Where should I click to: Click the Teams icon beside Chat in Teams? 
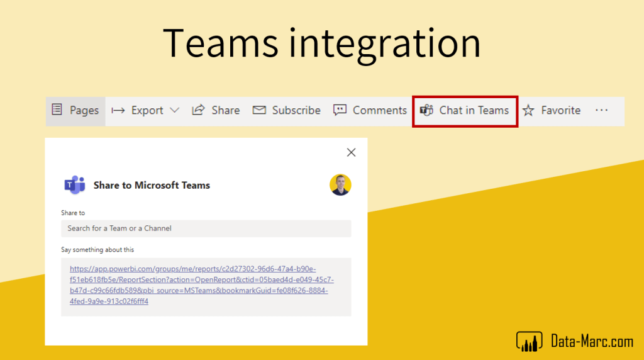point(427,110)
